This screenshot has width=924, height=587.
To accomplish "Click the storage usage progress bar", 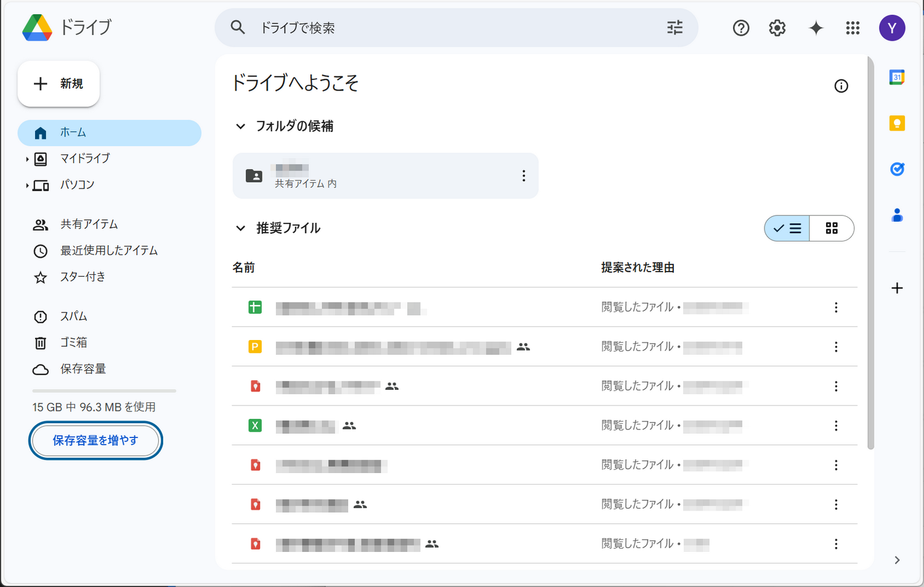I will coord(103,391).
